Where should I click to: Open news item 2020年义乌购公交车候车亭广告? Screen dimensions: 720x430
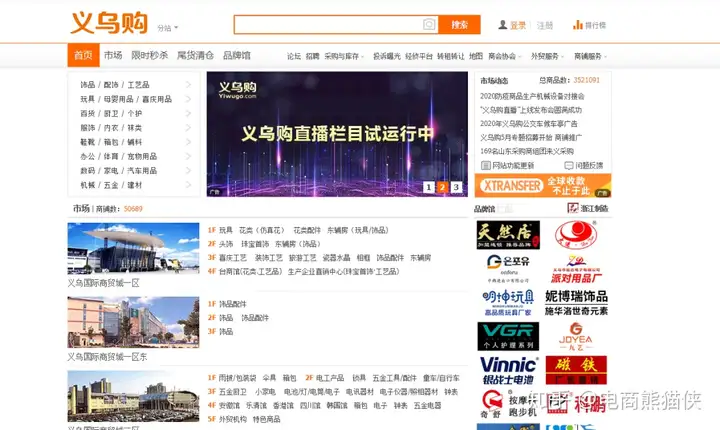point(529,124)
